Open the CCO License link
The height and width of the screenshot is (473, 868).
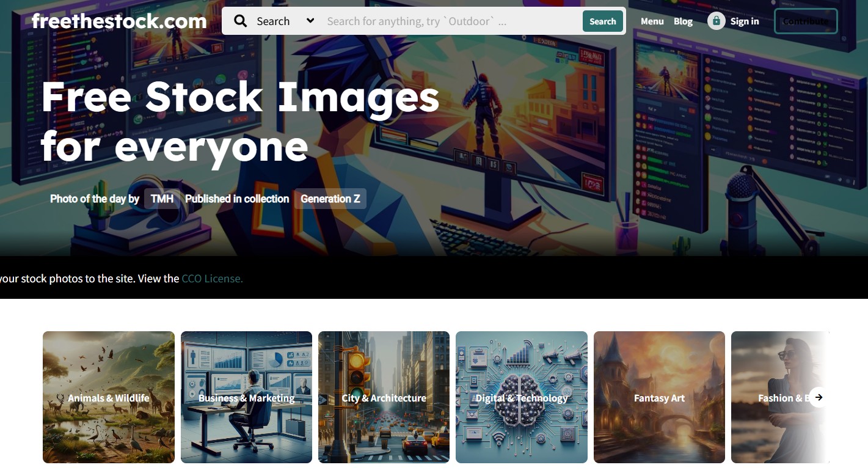pos(212,279)
